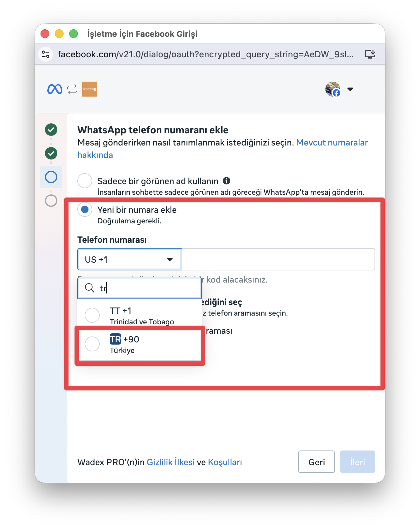Image resolution: width=420 pixels, height=529 pixels.
Task: Click the Meta infinity logo icon
Action: point(55,89)
